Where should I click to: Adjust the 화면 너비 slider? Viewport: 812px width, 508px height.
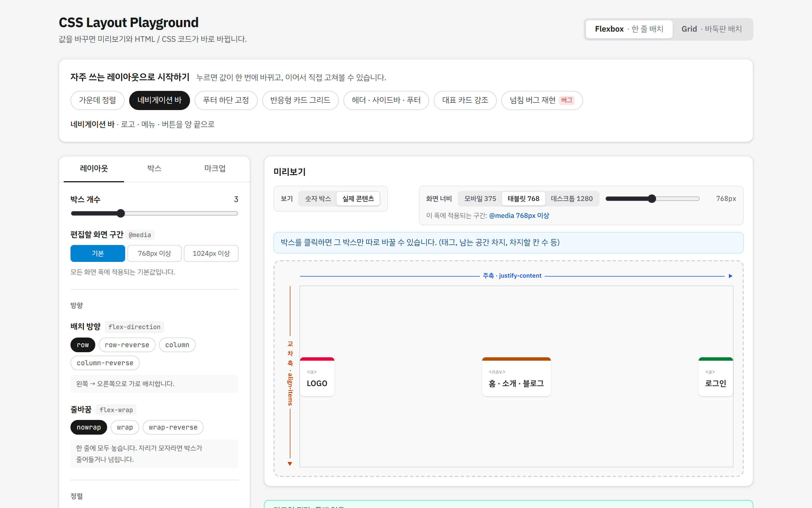(653, 199)
